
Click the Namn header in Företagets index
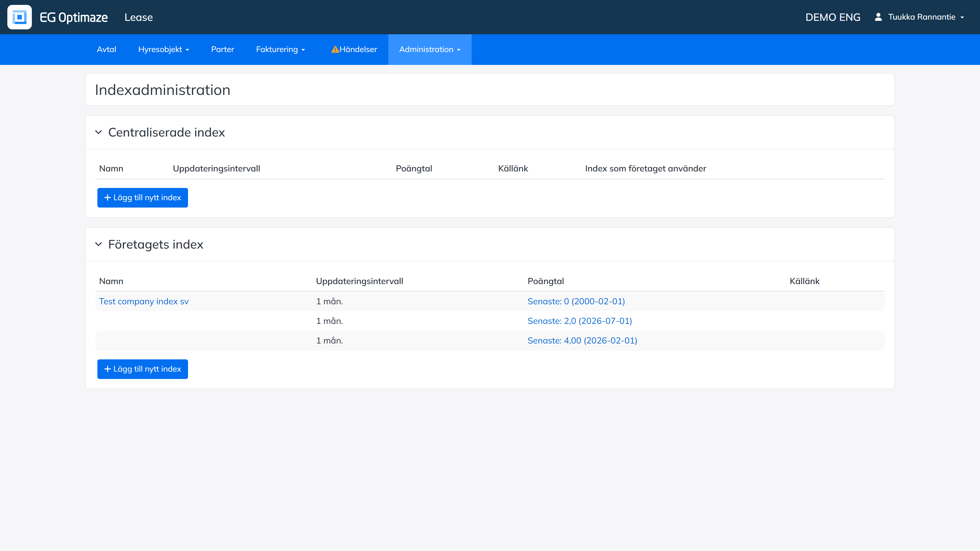pyautogui.click(x=111, y=281)
